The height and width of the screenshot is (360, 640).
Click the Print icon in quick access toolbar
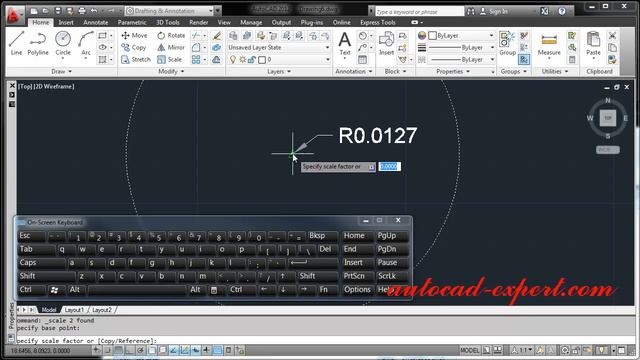click(x=82, y=11)
